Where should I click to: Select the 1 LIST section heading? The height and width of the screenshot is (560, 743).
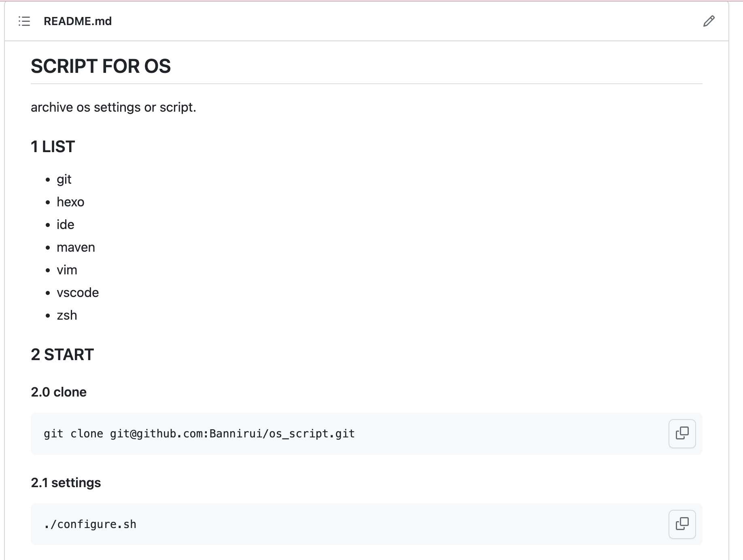53,146
